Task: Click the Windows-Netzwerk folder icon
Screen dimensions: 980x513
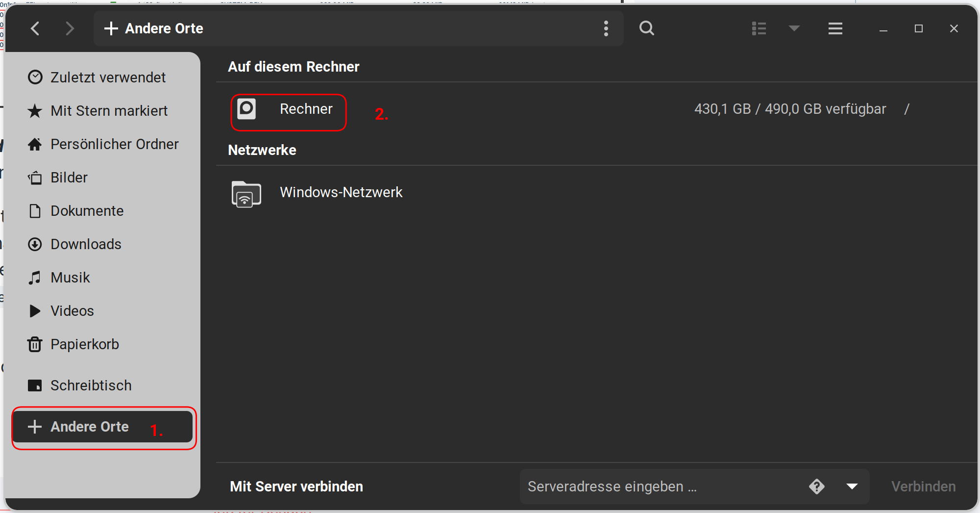Action: [x=246, y=194]
